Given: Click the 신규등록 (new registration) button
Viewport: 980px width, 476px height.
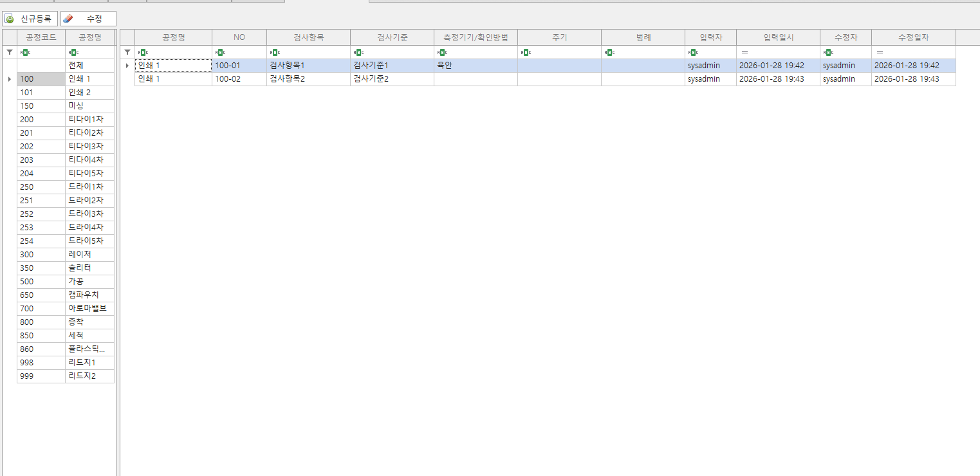Looking at the screenshot, I should (30, 19).
